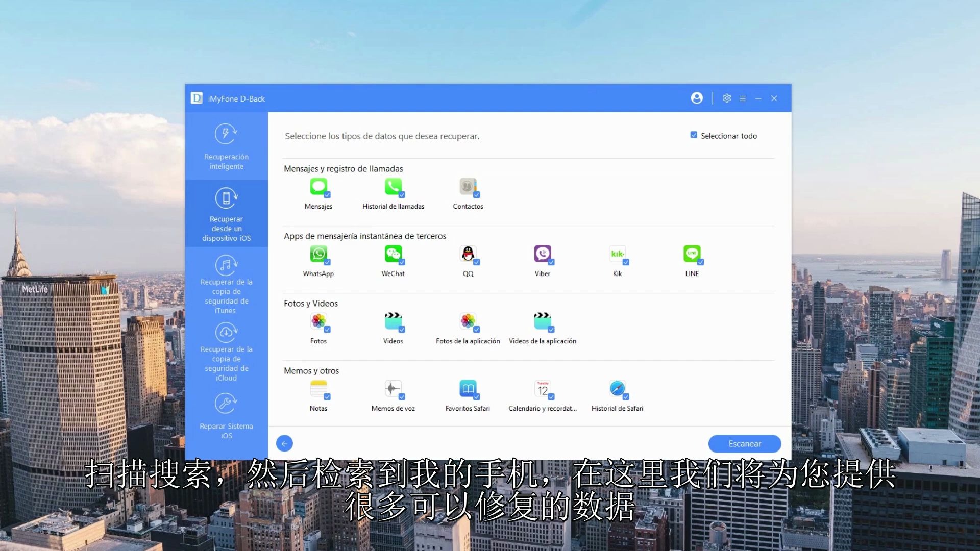Click the blue back arrow button

284,443
